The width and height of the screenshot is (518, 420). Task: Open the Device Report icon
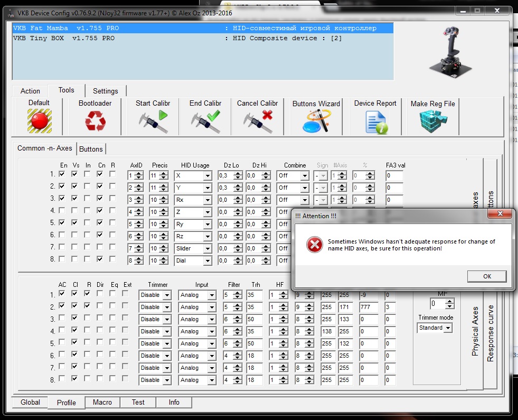tap(375, 121)
